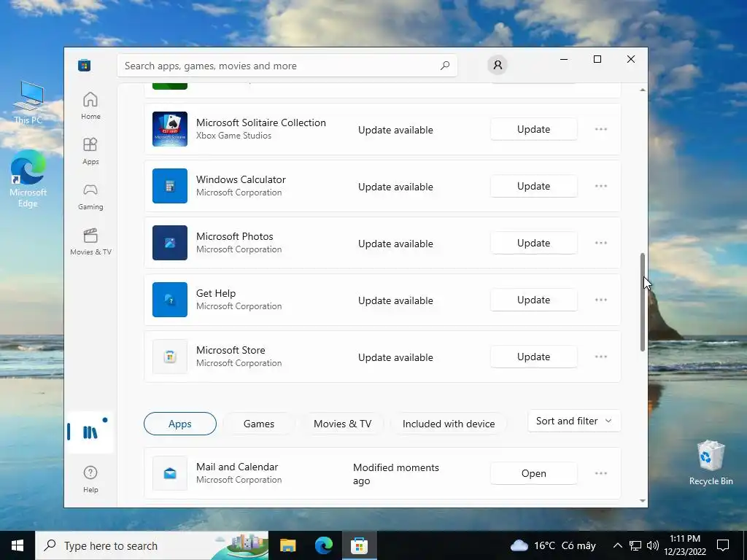Image resolution: width=747 pixels, height=560 pixels.
Task: Select the This PC desktop icon
Action: 28,102
